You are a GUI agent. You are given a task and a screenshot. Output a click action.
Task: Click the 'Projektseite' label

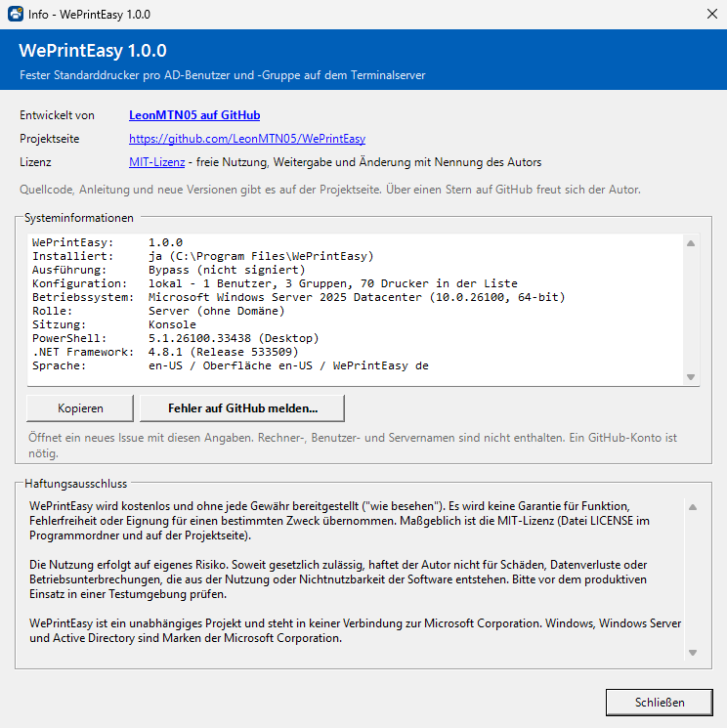tap(49, 139)
